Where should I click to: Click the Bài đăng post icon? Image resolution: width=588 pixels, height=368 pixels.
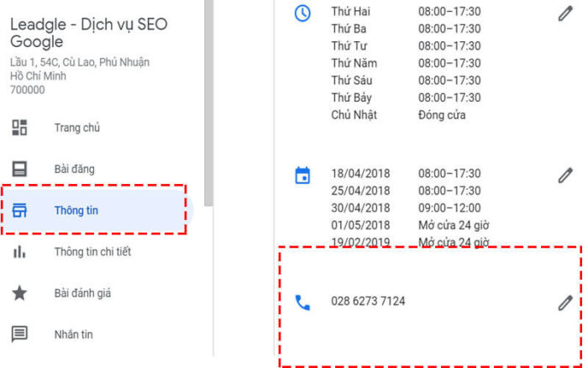click(19, 169)
